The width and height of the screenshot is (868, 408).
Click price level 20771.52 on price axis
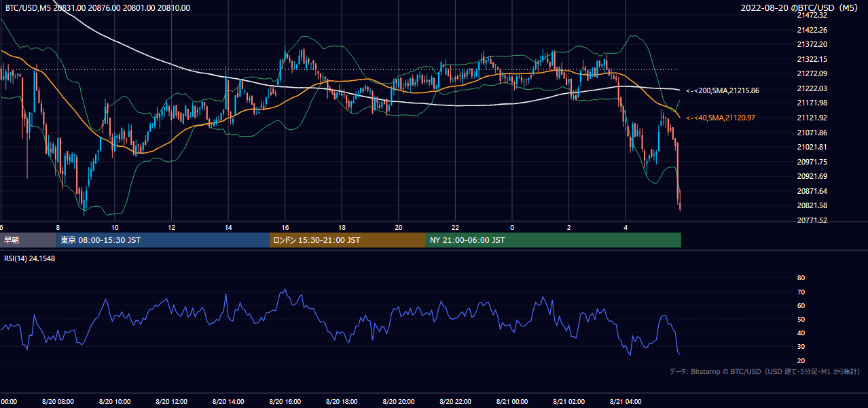pyautogui.click(x=812, y=220)
